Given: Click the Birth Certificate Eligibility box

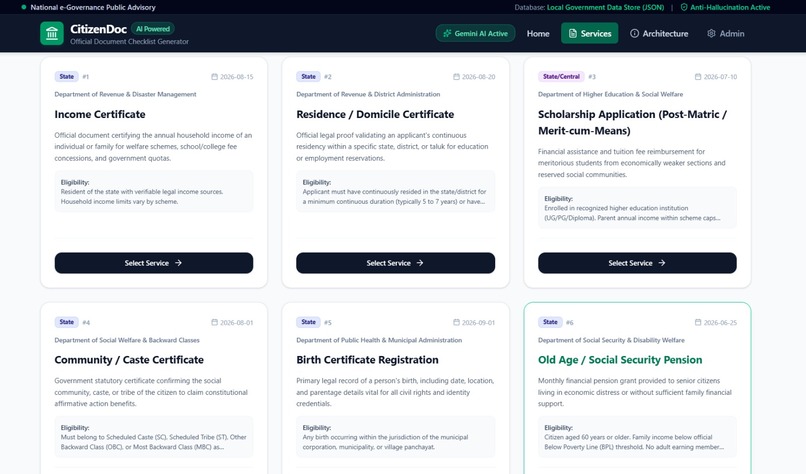Looking at the screenshot, I should coord(395,437).
